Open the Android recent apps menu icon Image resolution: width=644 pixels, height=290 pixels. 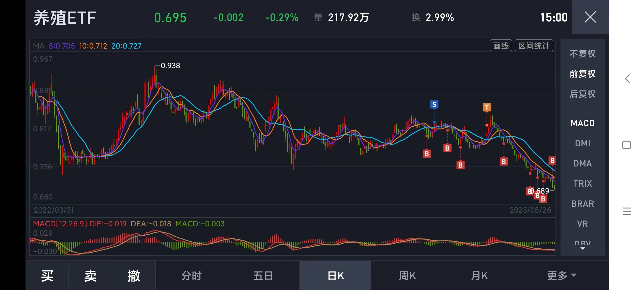(x=627, y=211)
